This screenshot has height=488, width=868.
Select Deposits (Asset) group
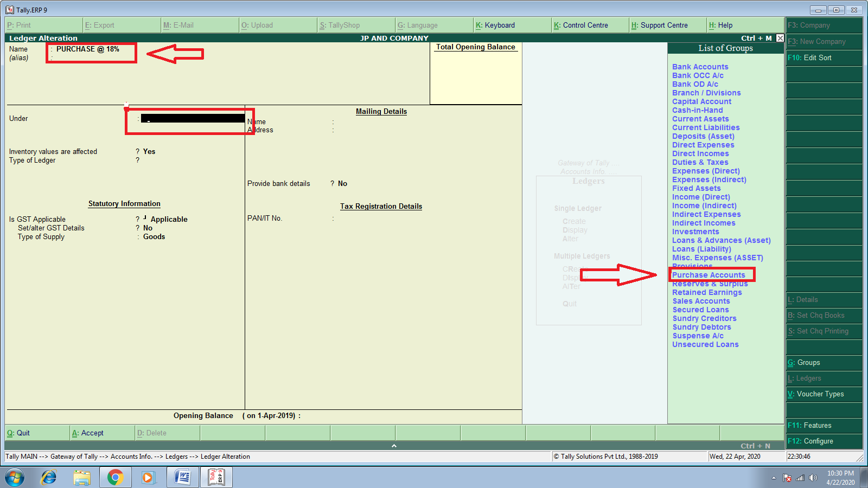pyautogui.click(x=703, y=136)
